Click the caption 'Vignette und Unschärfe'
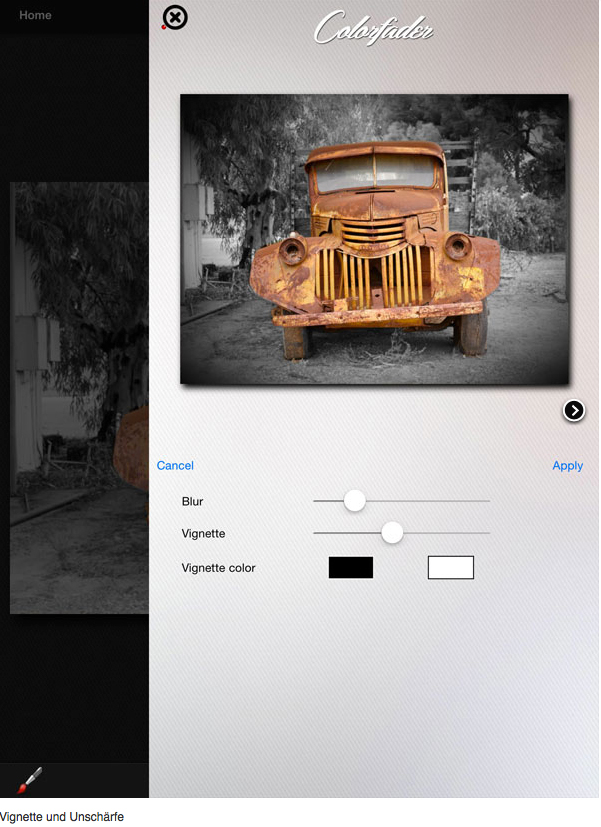The width and height of the screenshot is (601, 827). (61, 816)
